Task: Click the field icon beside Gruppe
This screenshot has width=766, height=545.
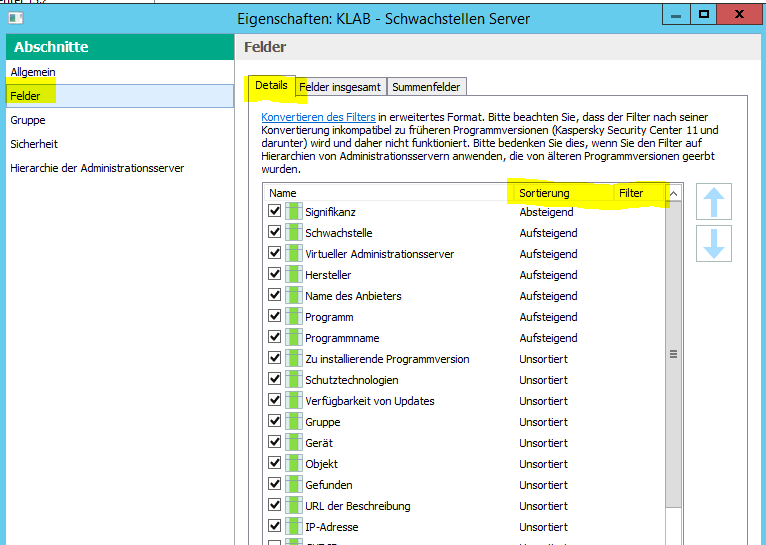Action: pyautogui.click(x=293, y=422)
